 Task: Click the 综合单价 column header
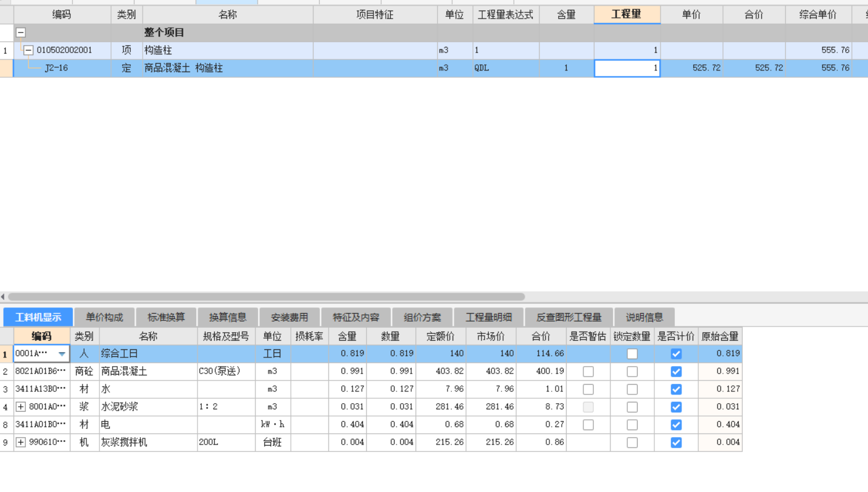tap(818, 15)
